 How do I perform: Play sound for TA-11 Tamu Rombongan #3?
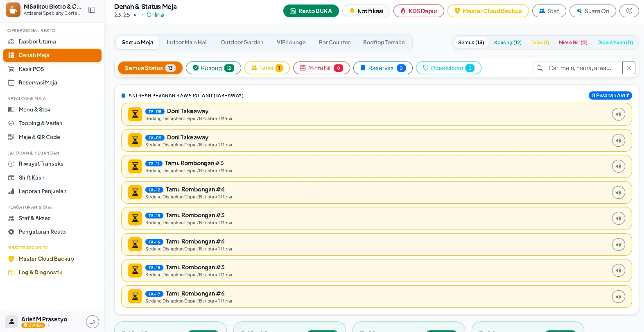618,166
